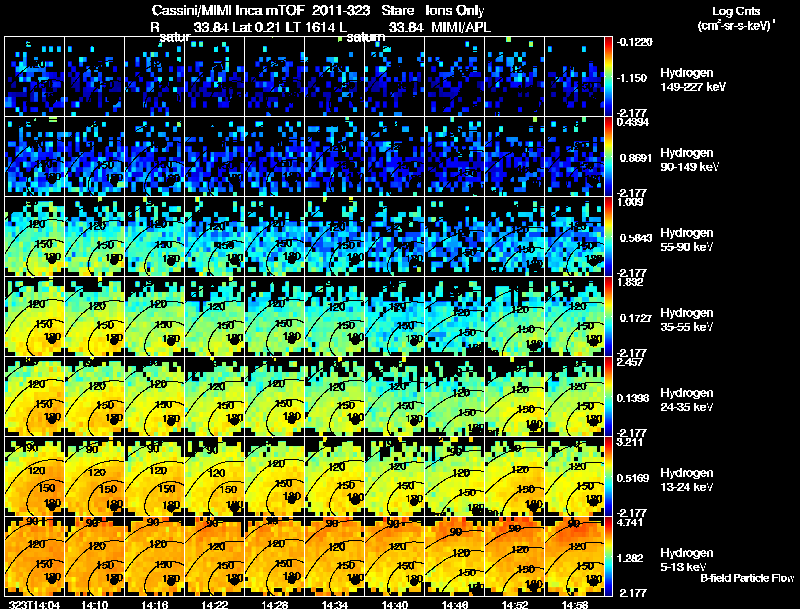Click the '0.1727' color scale value
Viewport: 800px width, 609px height.
pos(636,318)
